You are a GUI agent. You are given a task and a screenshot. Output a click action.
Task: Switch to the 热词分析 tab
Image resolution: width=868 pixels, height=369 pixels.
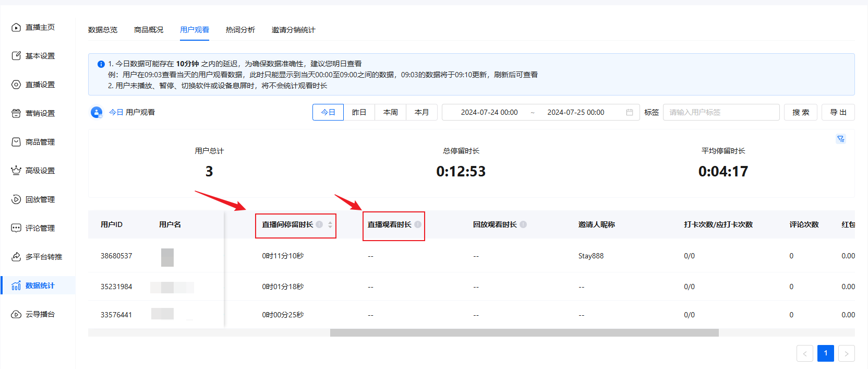[240, 30]
